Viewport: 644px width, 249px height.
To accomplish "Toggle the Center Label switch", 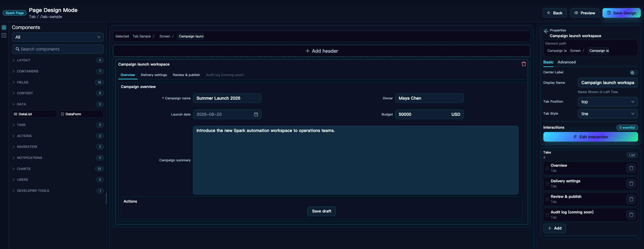I will click(x=634, y=72).
